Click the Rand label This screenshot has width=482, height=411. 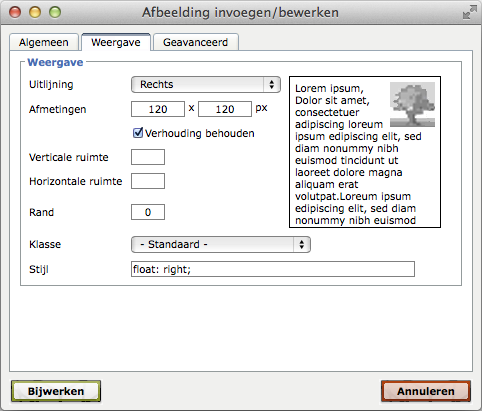pyautogui.click(x=41, y=212)
